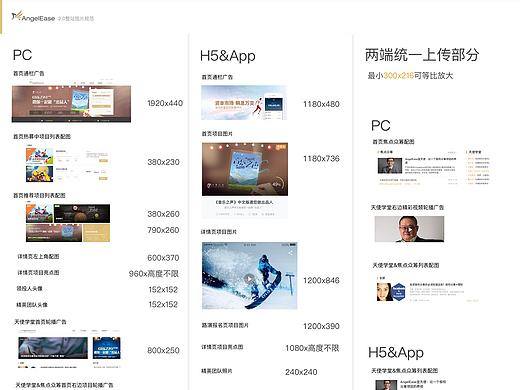Click the highlighted 300x218 minimum size text
The image size is (520, 390).
398,76
